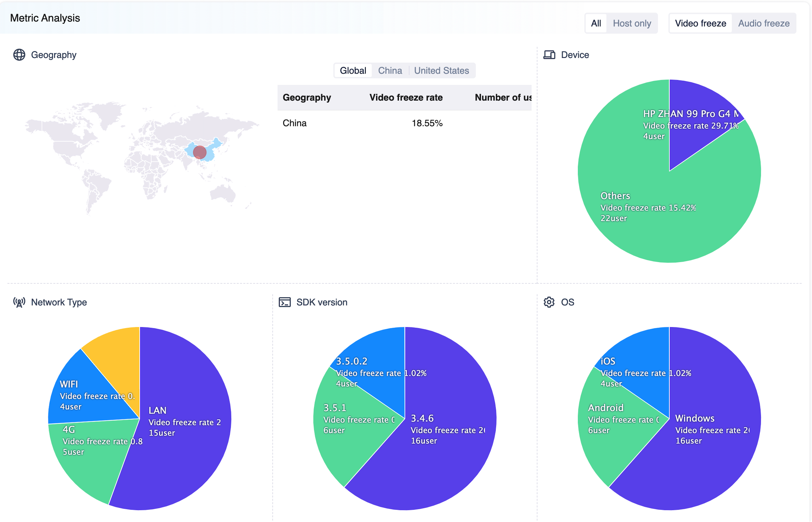Screen dimensions: 812x522
Task: Click the Number of users column header
Action: pyautogui.click(x=503, y=97)
